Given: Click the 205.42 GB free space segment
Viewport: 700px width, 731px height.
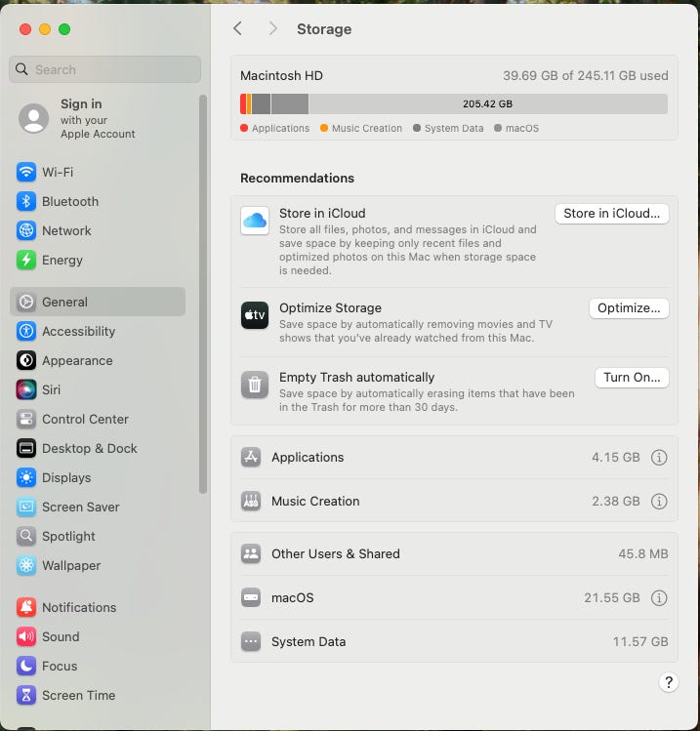Looking at the screenshot, I should coord(488,103).
